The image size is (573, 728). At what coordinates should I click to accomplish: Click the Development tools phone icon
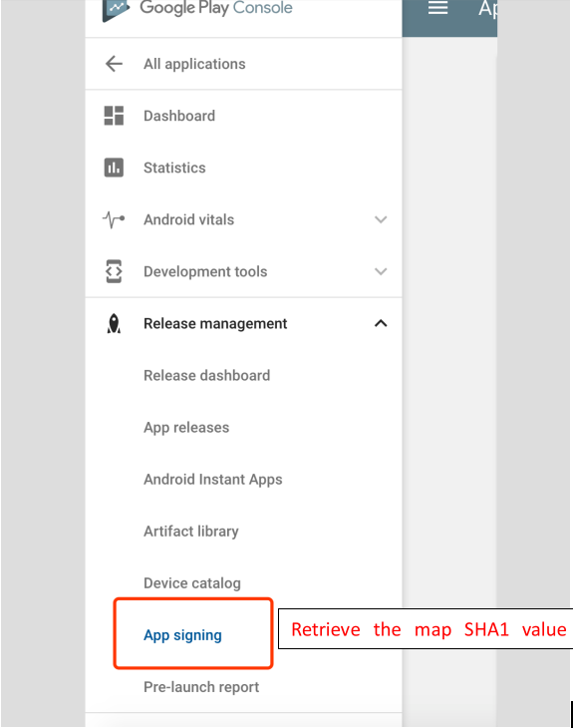point(114,271)
